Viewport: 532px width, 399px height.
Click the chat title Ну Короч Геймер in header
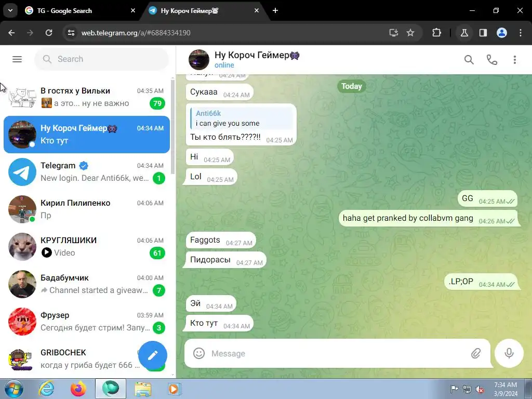tap(257, 55)
